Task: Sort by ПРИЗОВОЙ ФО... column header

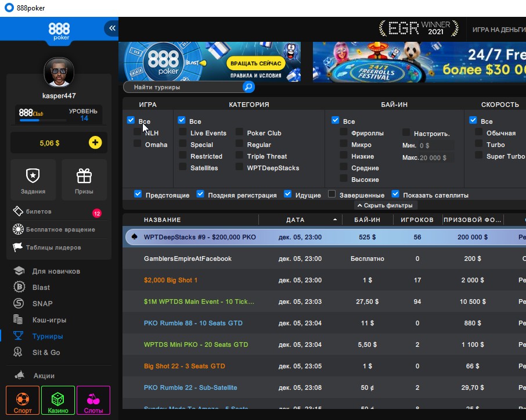Action: click(473, 220)
